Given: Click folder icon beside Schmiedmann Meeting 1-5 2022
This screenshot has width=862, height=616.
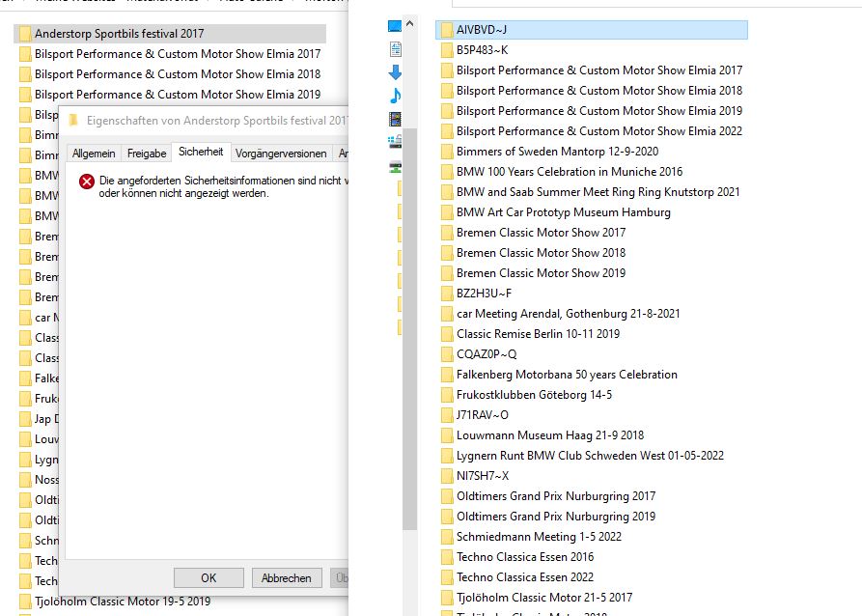Looking at the screenshot, I should [447, 536].
